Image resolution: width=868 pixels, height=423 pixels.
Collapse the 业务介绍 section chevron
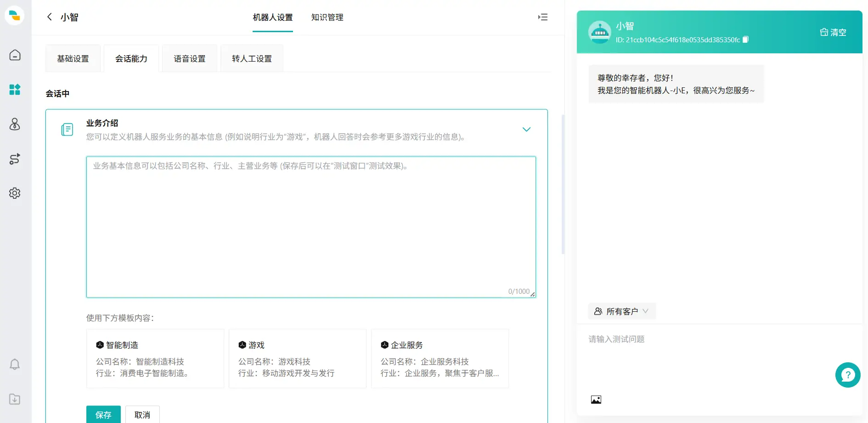pyautogui.click(x=527, y=130)
